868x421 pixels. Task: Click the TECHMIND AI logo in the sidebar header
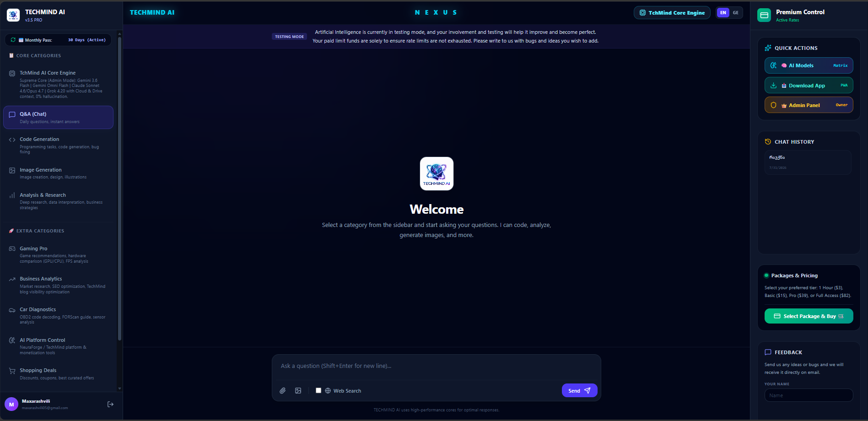[x=13, y=15]
